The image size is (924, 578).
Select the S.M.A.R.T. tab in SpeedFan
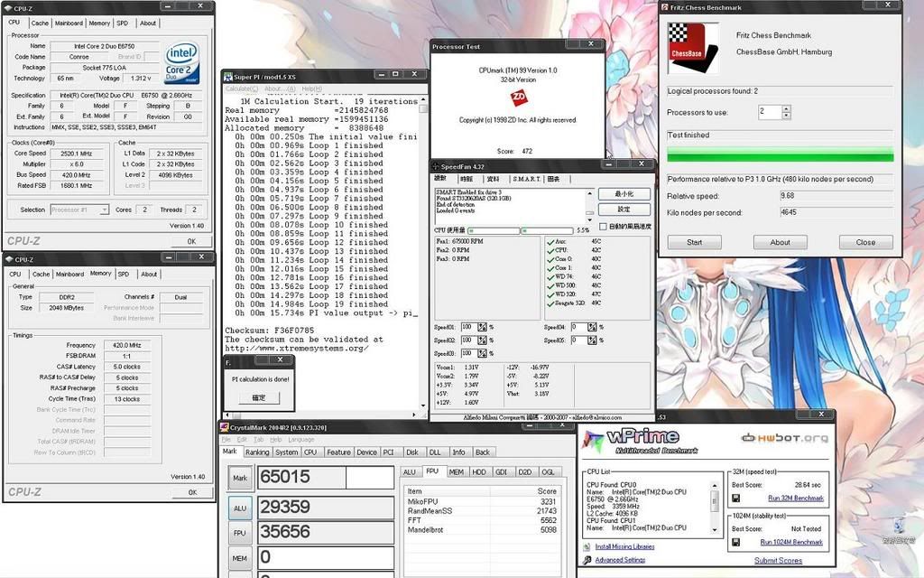525,179
